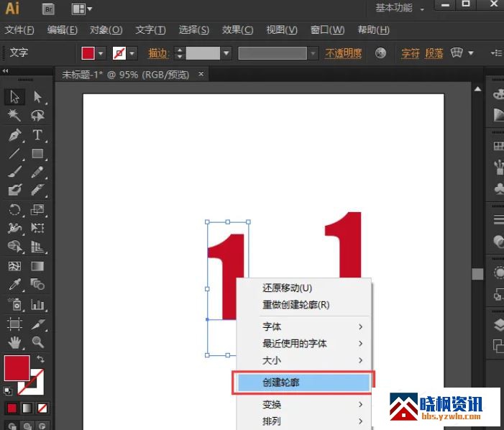Viewport: 504px width, 430px height.
Task: Open Adobe Bridge via Br icon
Action: (49, 9)
